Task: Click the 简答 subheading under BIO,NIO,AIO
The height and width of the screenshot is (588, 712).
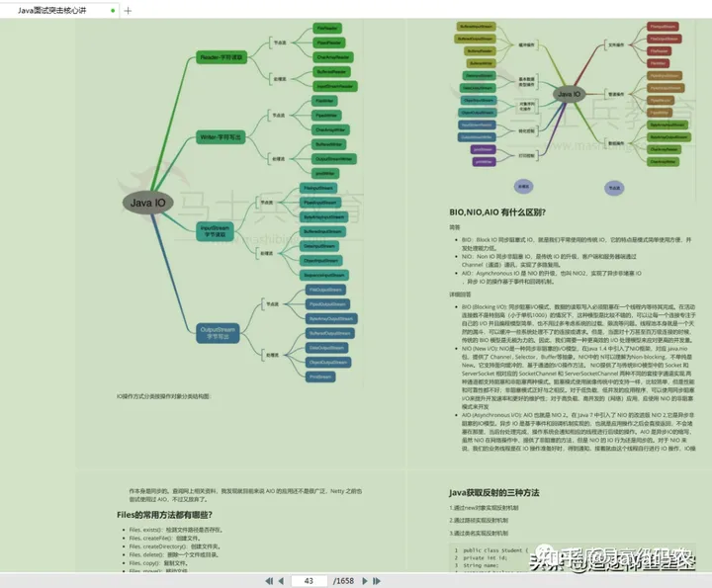Action: point(455,227)
